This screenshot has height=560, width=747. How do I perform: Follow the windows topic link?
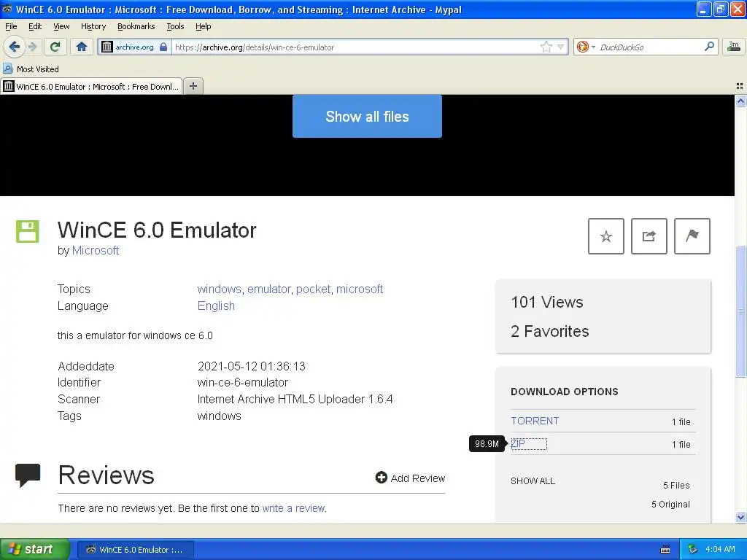click(219, 289)
